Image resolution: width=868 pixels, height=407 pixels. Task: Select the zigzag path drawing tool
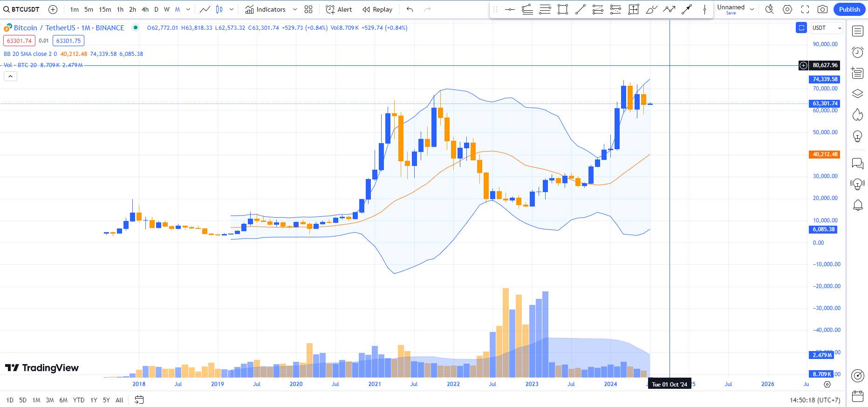click(669, 9)
